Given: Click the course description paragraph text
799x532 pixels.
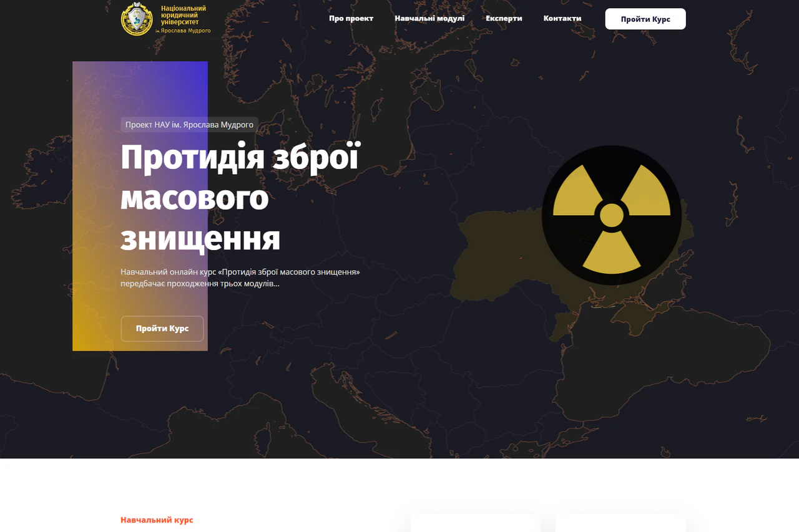Looking at the screenshot, I should point(240,278).
